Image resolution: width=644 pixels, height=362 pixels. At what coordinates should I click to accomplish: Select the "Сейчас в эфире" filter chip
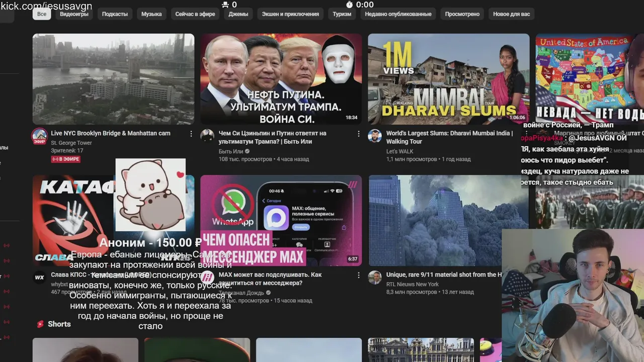[x=195, y=14]
